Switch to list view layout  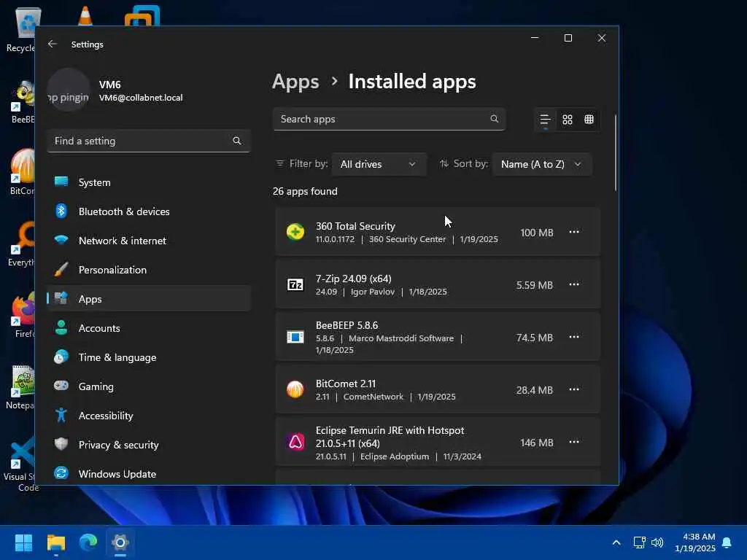[x=545, y=120]
